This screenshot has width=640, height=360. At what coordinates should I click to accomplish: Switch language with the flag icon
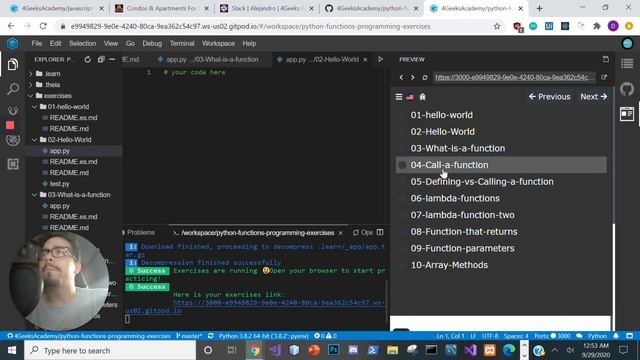410,97
